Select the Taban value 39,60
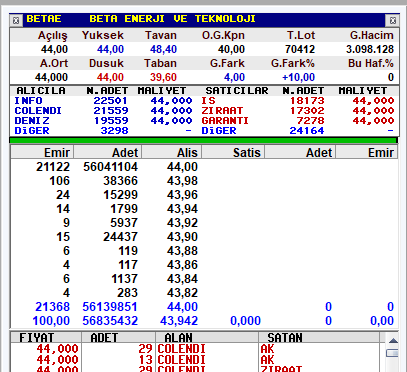 tap(163, 77)
